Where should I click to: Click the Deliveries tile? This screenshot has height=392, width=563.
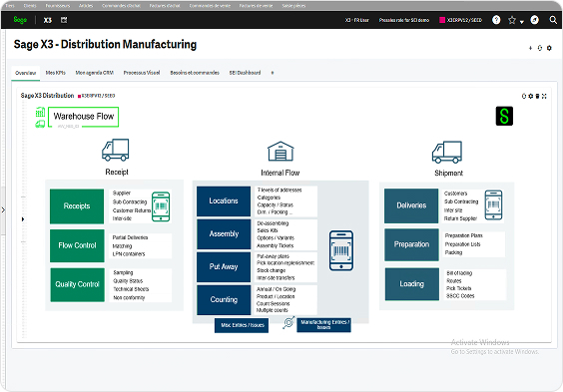click(411, 205)
